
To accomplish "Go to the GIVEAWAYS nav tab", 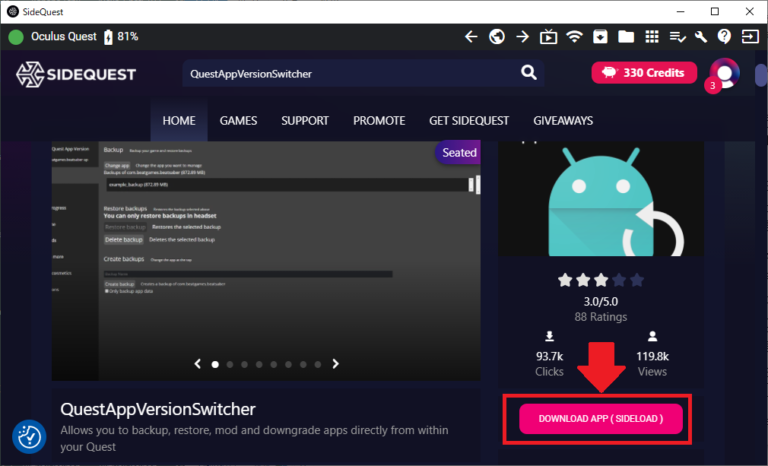I will point(563,121).
